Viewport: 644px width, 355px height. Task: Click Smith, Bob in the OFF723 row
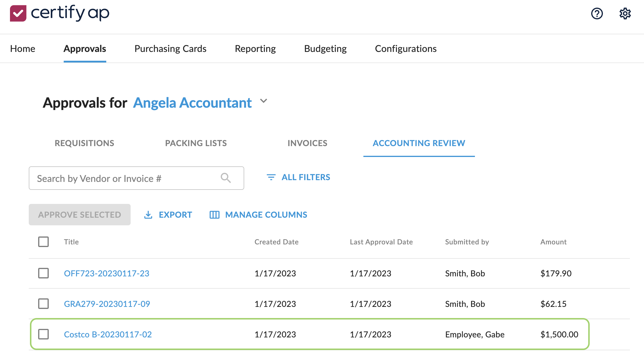465,273
